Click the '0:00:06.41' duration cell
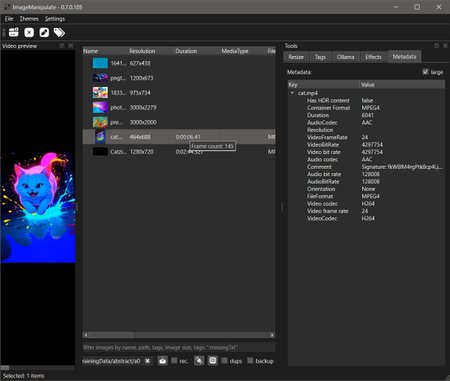450x381 pixels. pyautogui.click(x=188, y=137)
